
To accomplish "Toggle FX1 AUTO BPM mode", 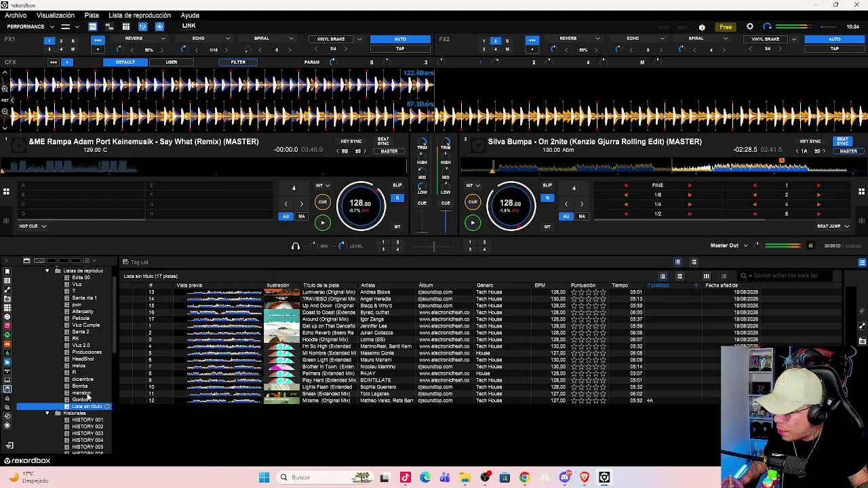I will [x=400, y=39].
